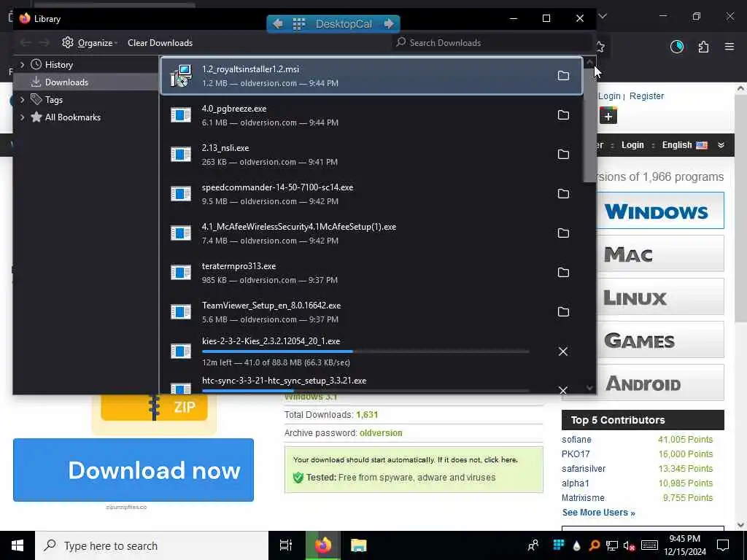
Task: Click the Download now button
Action: (x=133, y=470)
